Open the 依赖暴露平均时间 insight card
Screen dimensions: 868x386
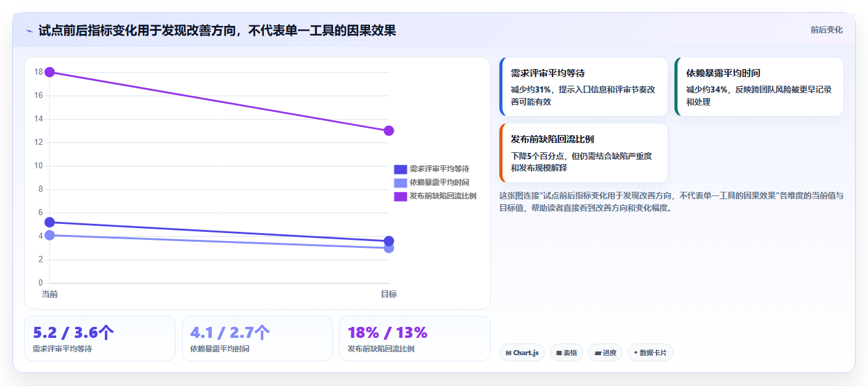759,87
